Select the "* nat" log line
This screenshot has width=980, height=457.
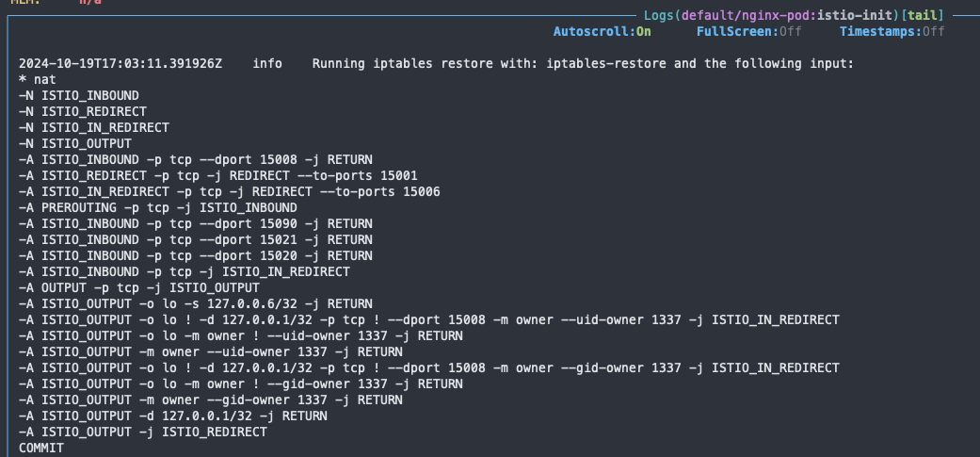pyautogui.click(x=38, y=80)
